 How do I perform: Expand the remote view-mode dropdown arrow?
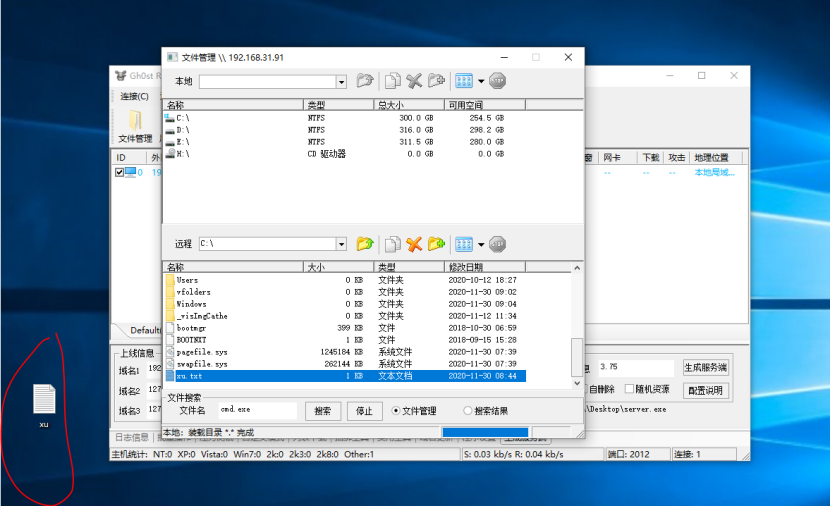pos(481,245)
